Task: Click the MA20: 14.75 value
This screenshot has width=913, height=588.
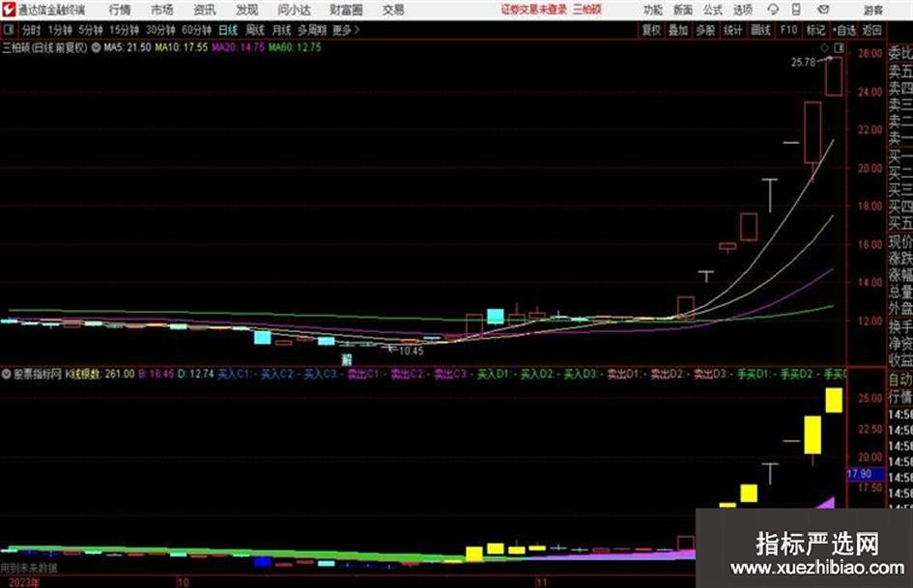Action: 238,47
